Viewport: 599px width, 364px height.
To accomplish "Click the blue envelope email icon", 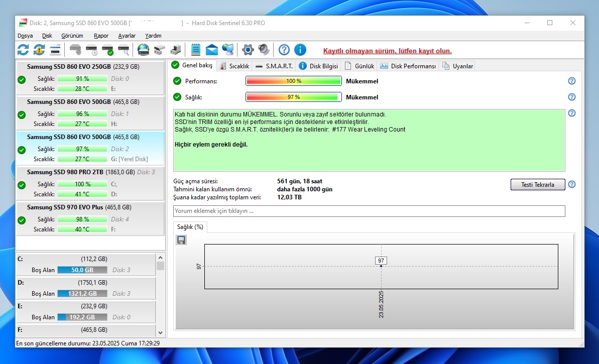I will tap(212, 50).
